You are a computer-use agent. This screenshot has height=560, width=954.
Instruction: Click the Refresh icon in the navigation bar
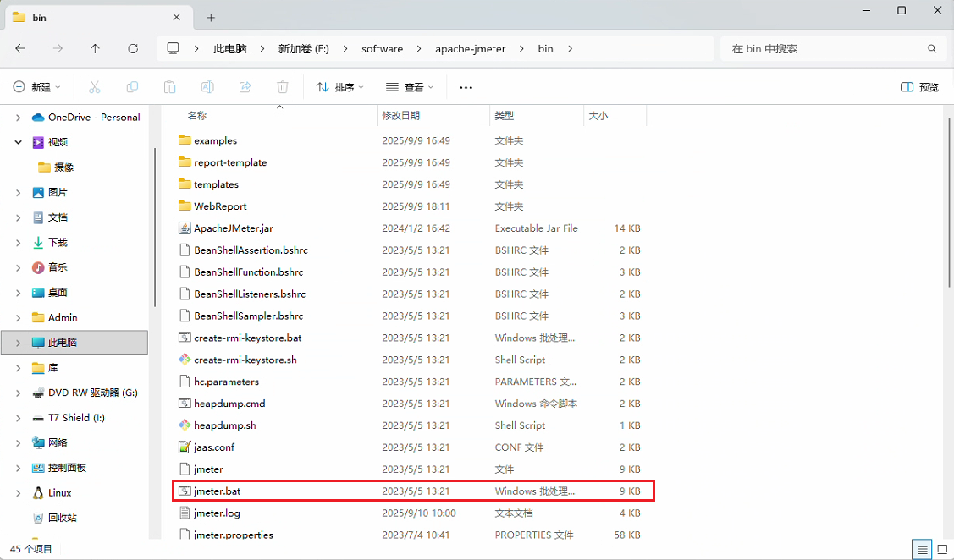click(x=133, y=48)
